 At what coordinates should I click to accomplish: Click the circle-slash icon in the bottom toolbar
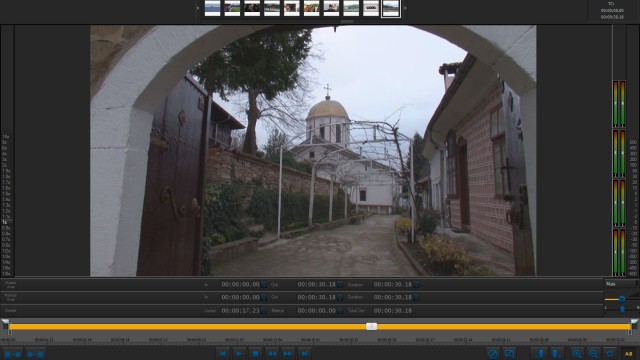pyautogui.click(x=493, y=354)
